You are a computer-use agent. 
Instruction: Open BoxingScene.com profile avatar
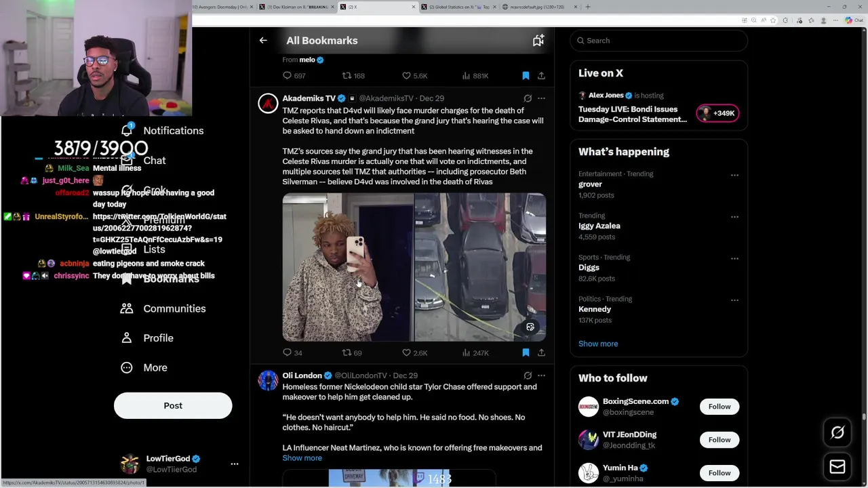point(589,407)
